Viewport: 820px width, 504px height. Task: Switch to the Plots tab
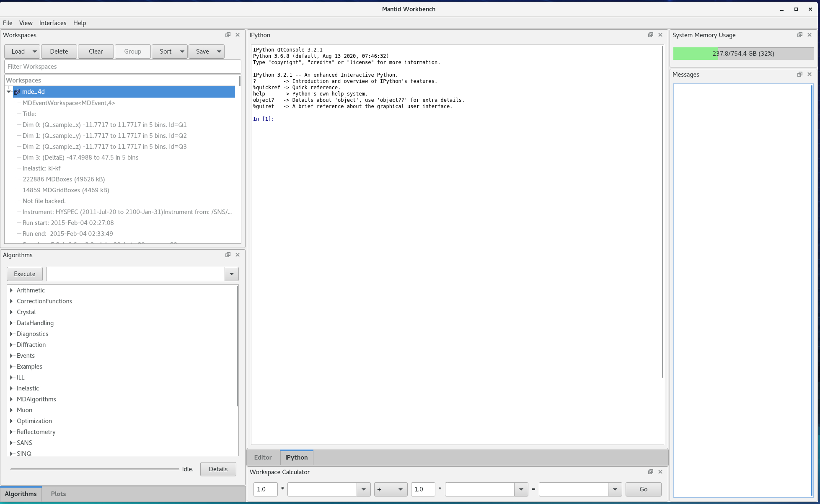coord(58,494)
